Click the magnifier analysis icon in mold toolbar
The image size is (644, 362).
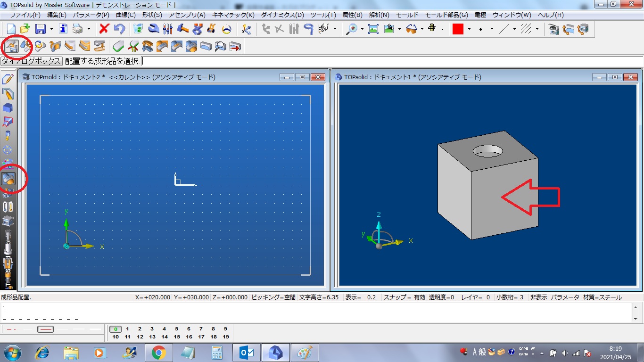tap(220, 46)
